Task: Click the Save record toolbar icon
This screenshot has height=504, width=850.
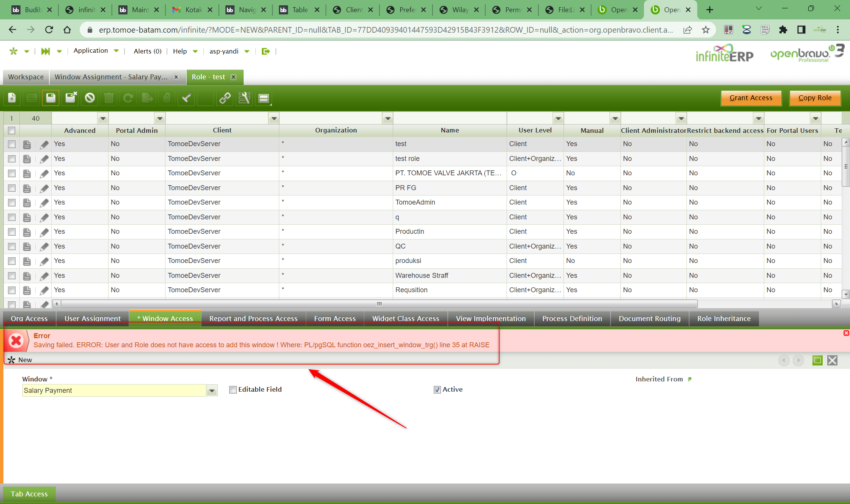Action: tap(51, 98)
